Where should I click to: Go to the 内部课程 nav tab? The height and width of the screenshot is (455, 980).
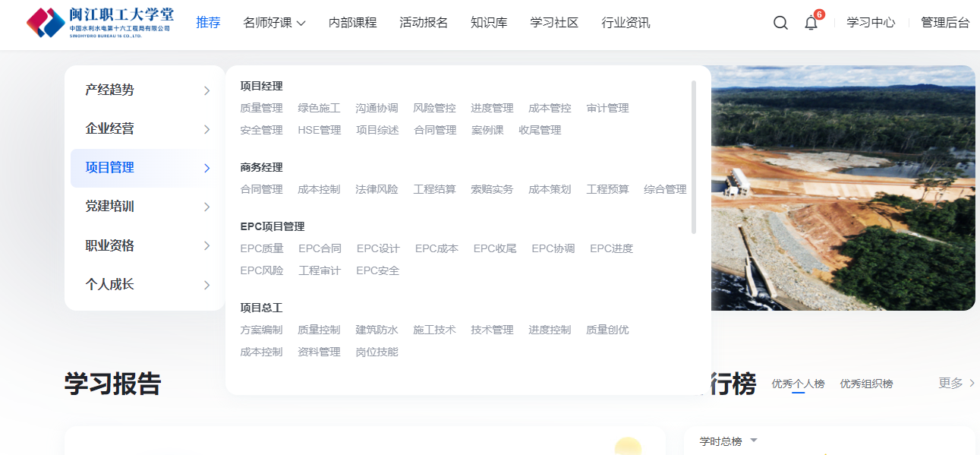pos(352,23)
